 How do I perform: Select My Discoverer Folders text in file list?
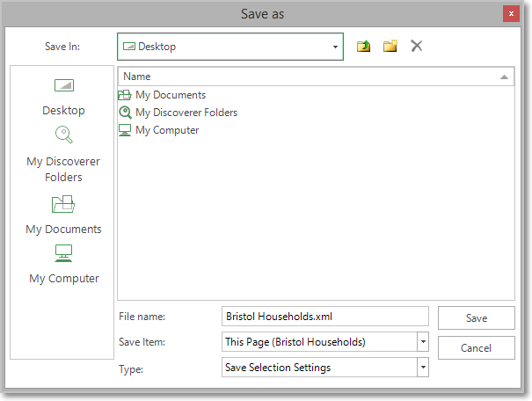point(186,113)
